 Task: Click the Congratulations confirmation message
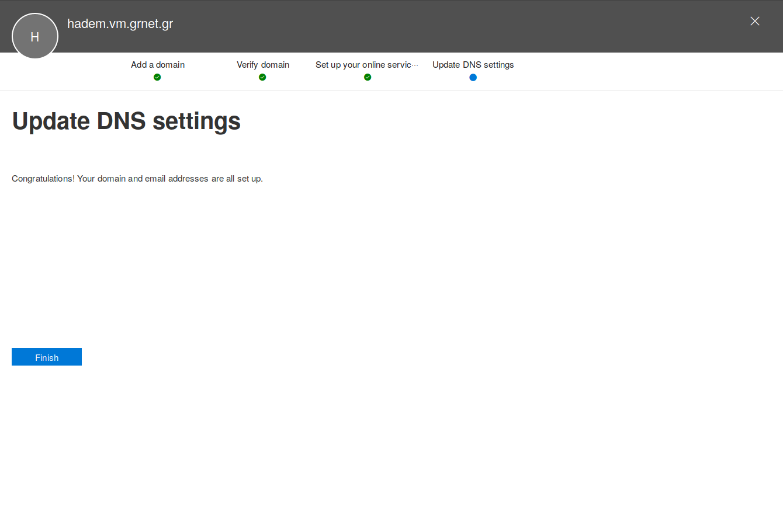point(137,179)
